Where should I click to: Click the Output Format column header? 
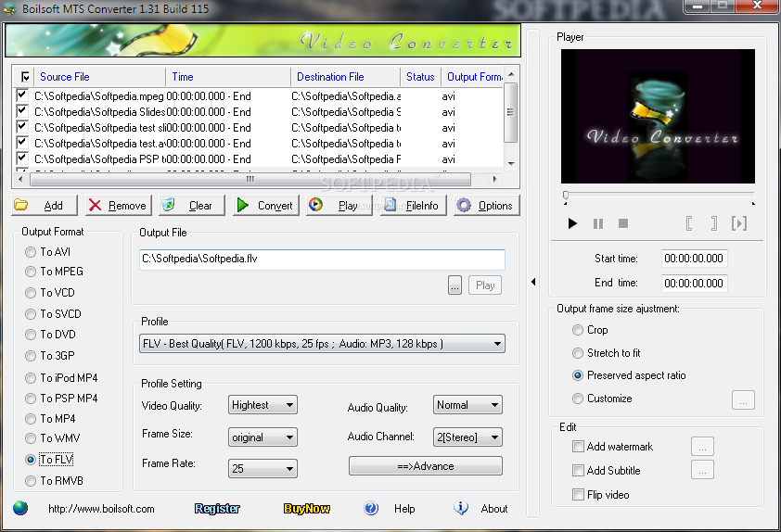pyautogui.click(x=472, y=77)
